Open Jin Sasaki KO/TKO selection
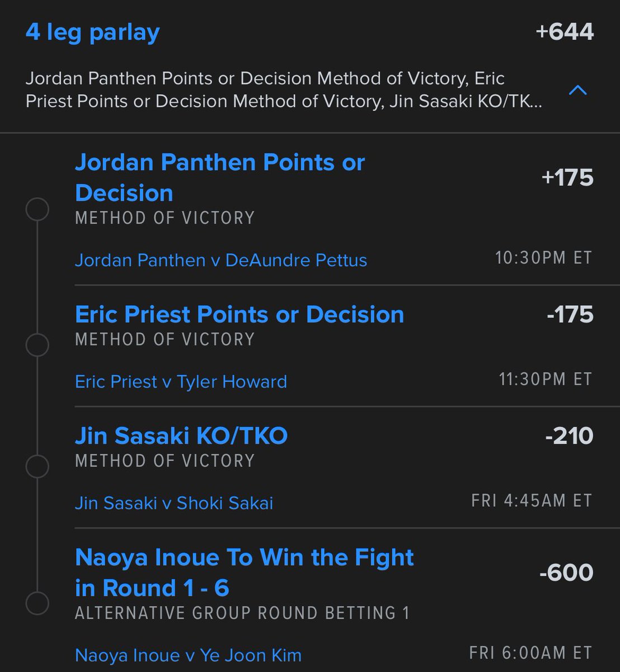 (x=181, y=436)
